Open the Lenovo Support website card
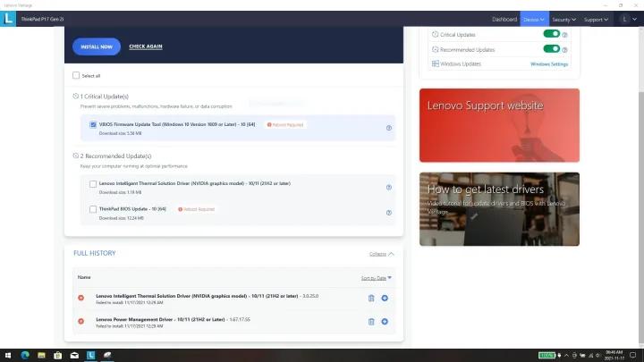 click(499, 125)
